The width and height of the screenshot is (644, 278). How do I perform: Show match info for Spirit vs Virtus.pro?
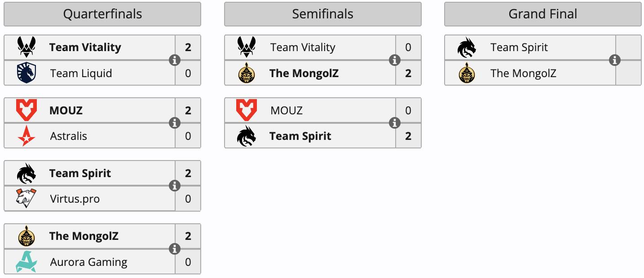tap(175, 186)
